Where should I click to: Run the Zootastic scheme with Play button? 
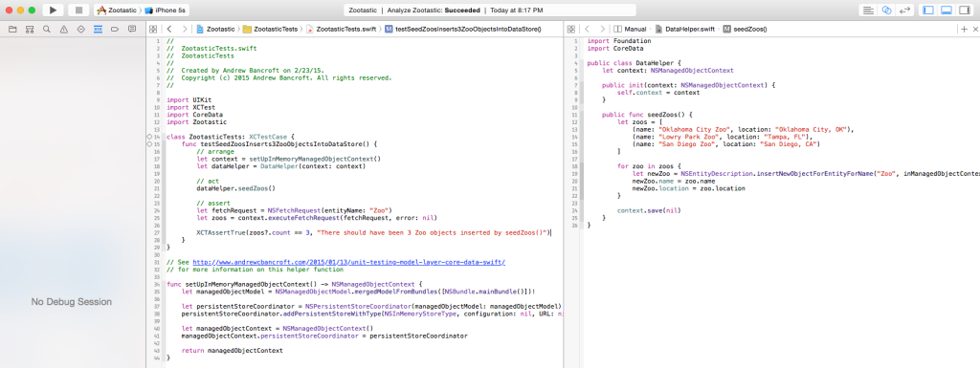[x=54, y=10]
